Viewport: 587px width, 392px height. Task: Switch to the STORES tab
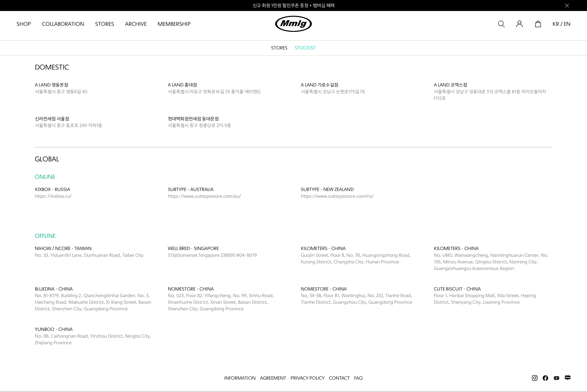279,48
